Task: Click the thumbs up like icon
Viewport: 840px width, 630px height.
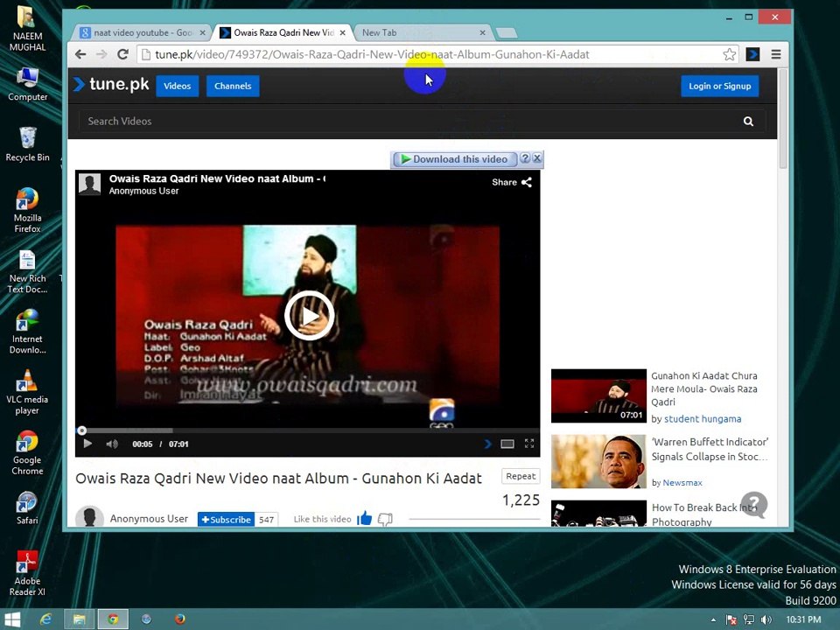Action: (x=365, y=518)
